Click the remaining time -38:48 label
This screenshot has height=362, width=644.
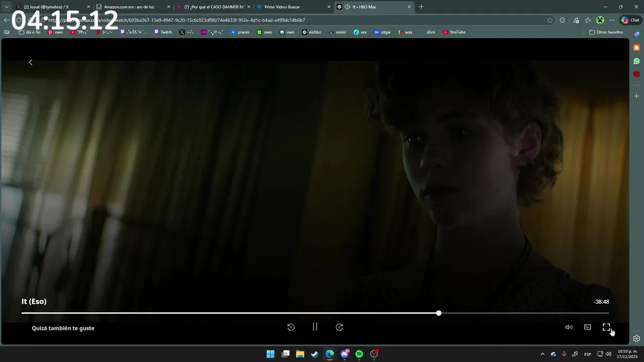pyautogui.click(x=601, y=302)
